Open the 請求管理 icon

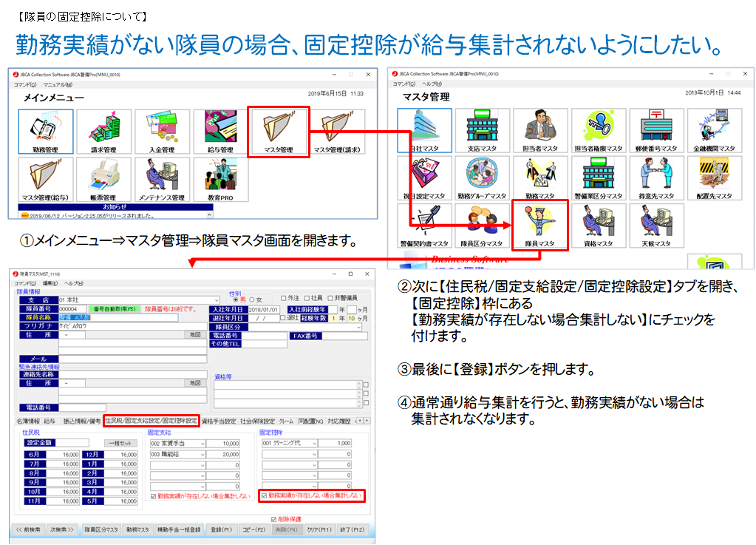(104, 132)
